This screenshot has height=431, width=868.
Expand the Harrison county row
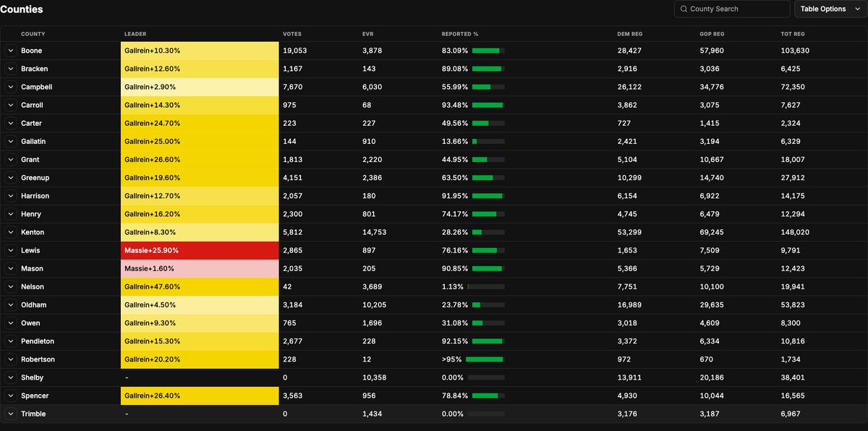coord(11,196)
